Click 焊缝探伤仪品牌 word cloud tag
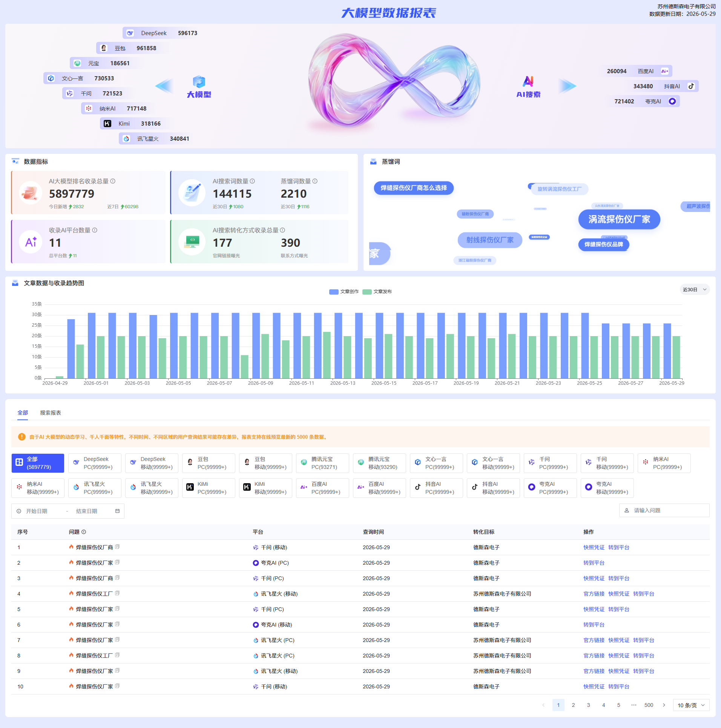The height and width of the screenshot is (728, 721). 604,244
